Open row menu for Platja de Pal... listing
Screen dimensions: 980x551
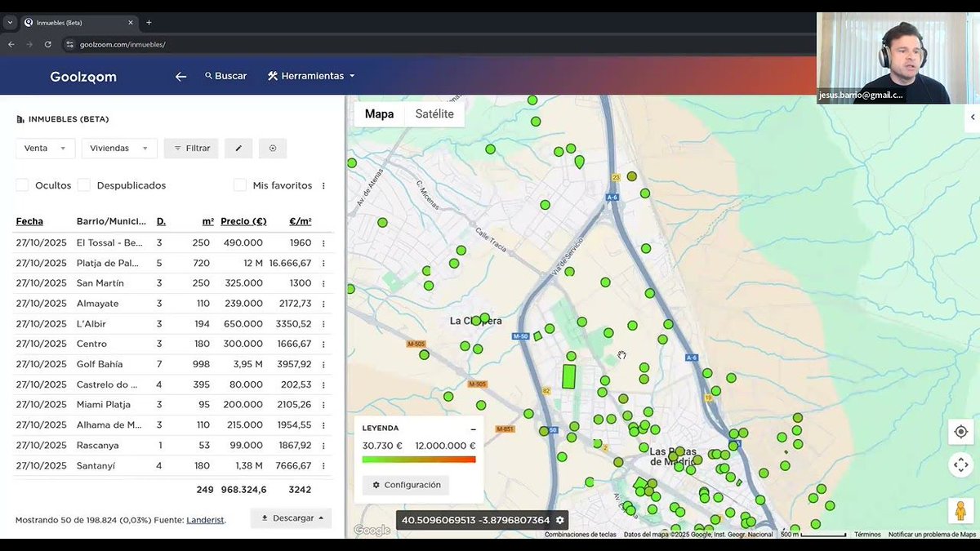point(323,263)
